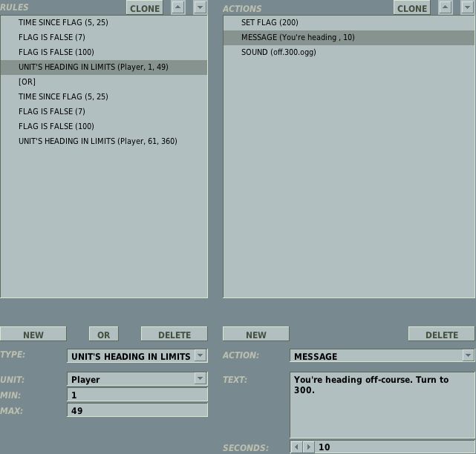Increase seconds with the right stepper arrow
This screenshot has height=454, width=476.
308,447
